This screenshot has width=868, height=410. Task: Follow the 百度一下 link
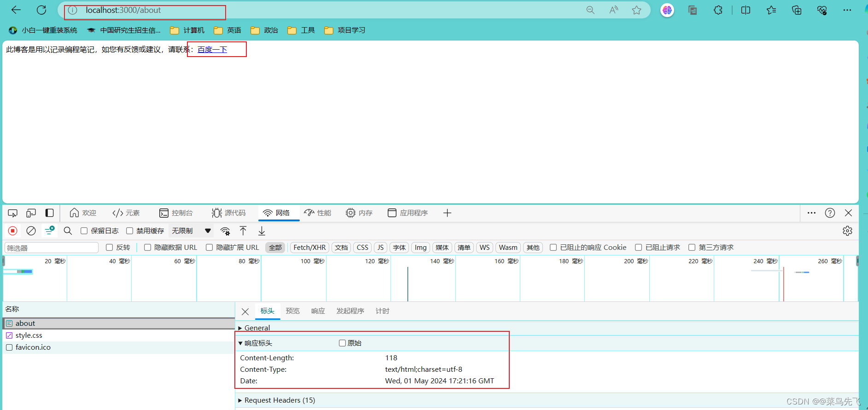click(x=212, y=50)
